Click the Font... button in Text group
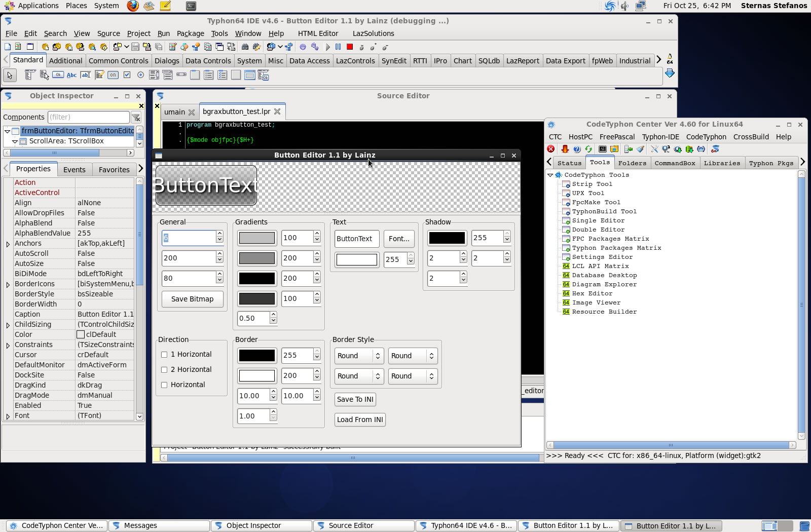The image size is (811, 532). tap(399, 239)
